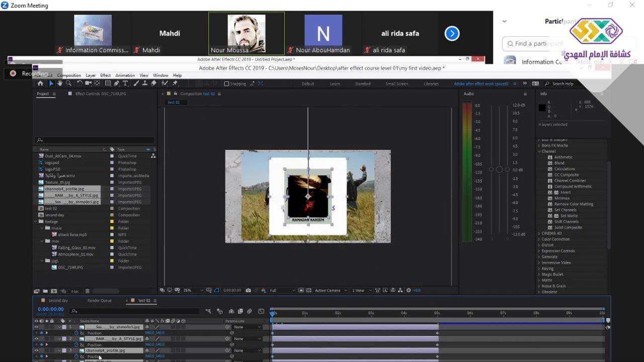The width and height of the screenshot is (644, 362).
Task: Open the Composition menu
Action: [69, 75]
